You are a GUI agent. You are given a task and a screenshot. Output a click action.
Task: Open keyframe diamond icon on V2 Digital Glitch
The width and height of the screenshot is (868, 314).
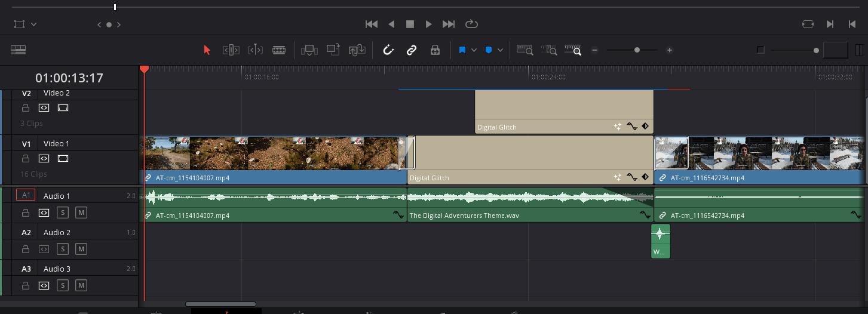pos(645,127)
